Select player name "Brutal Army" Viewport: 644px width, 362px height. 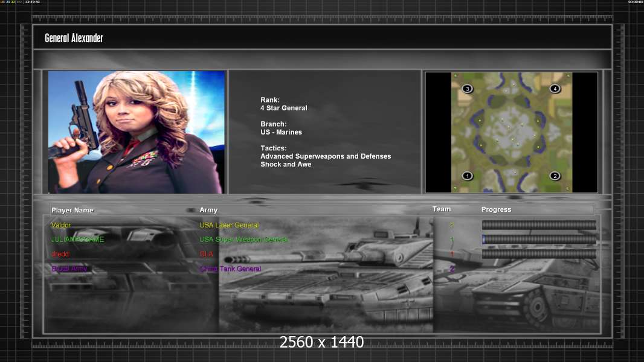pyautogui.click(x=69, y=268)
